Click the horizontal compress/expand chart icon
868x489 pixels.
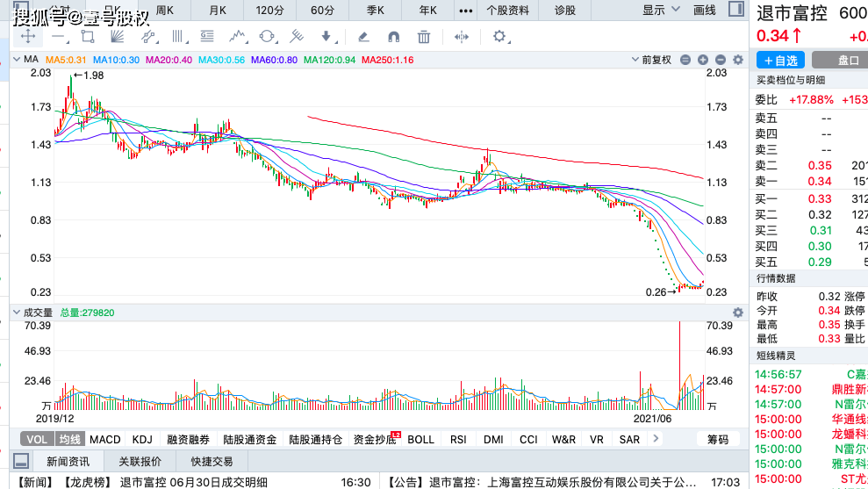(461, 37)
